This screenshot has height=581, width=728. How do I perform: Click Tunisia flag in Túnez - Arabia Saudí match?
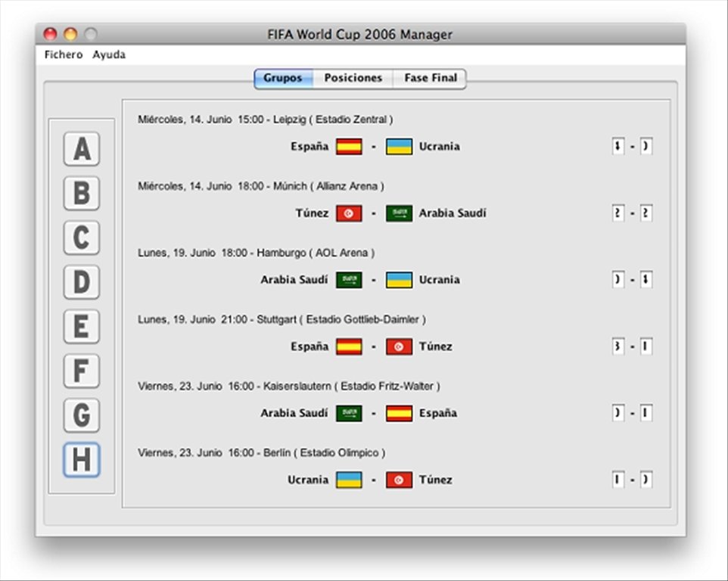point(349,213)
